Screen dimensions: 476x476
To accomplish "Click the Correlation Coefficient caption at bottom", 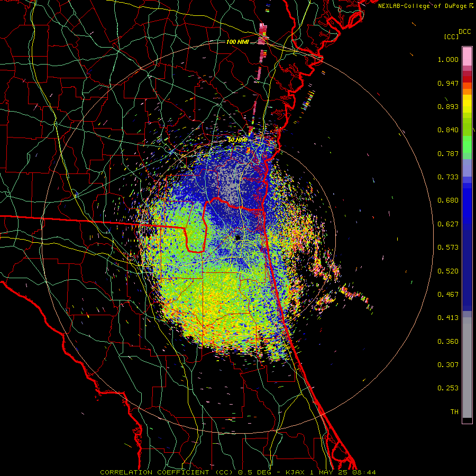I will [237, 472].
